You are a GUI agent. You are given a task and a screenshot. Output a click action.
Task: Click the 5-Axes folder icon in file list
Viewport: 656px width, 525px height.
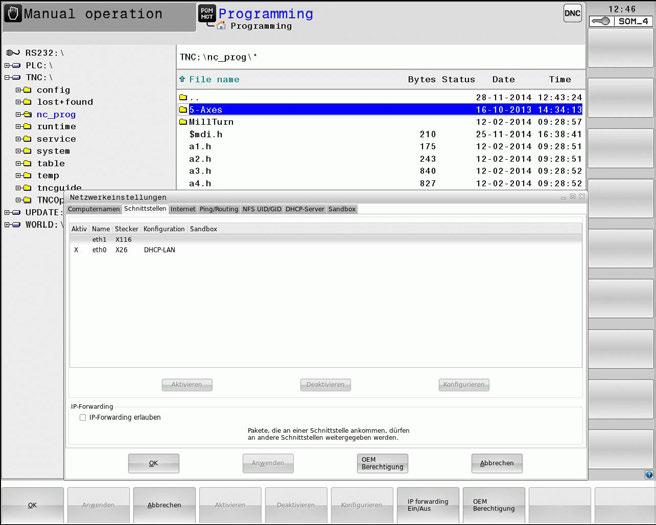183,110
